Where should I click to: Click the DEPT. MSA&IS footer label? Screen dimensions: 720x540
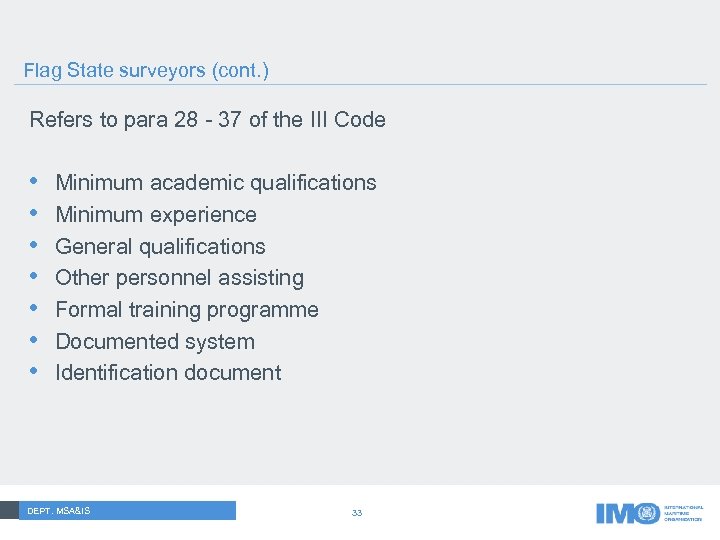59,511
